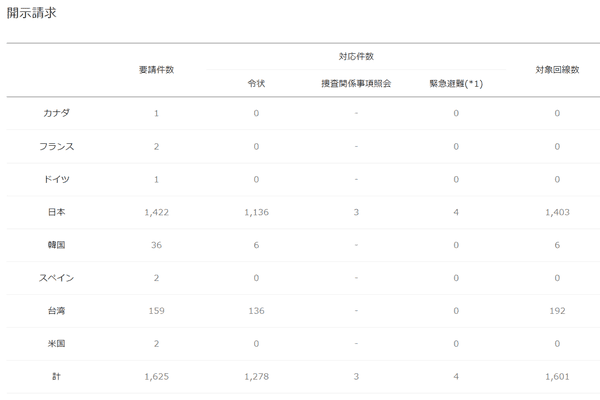Screen dimensions: 600x400
Task: Click the 1 requests value for カナダ
Action: tap(156, 113)
